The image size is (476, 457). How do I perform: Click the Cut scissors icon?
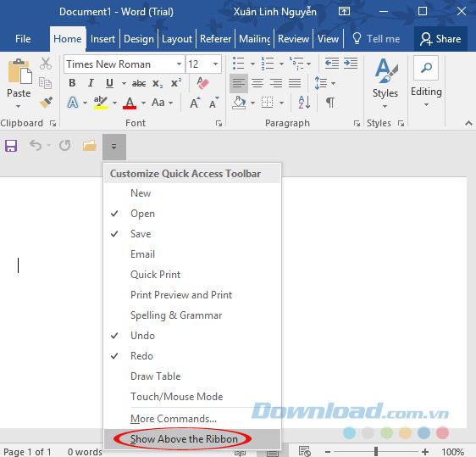coord(46,64)
